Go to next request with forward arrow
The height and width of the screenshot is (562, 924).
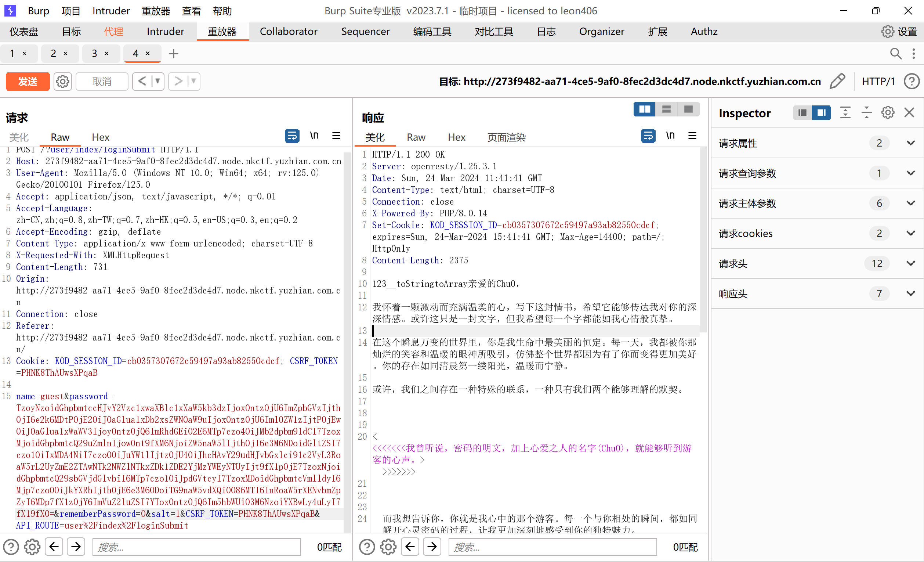[178, 81]
